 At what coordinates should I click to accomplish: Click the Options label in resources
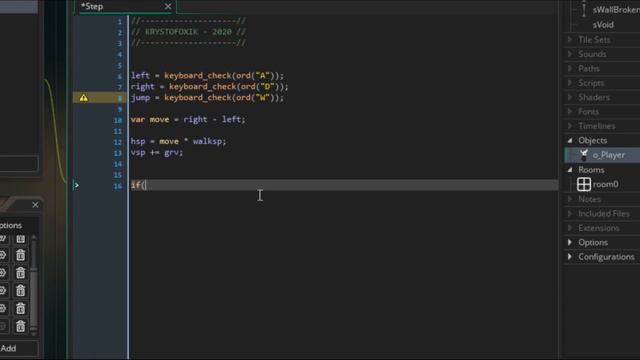593,242
